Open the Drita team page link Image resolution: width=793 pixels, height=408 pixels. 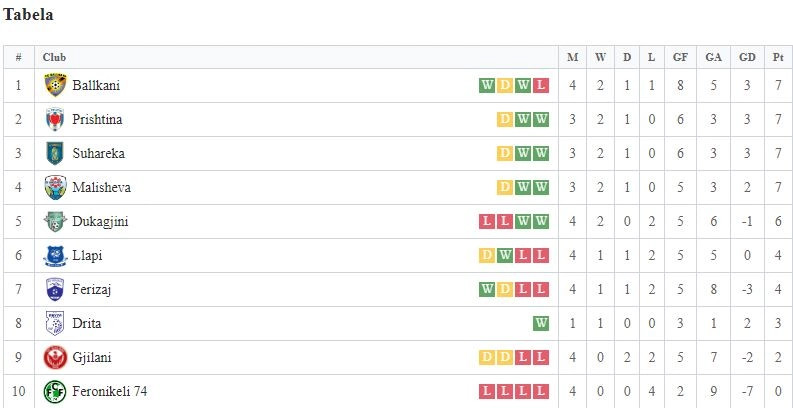(x=86, y=323)
